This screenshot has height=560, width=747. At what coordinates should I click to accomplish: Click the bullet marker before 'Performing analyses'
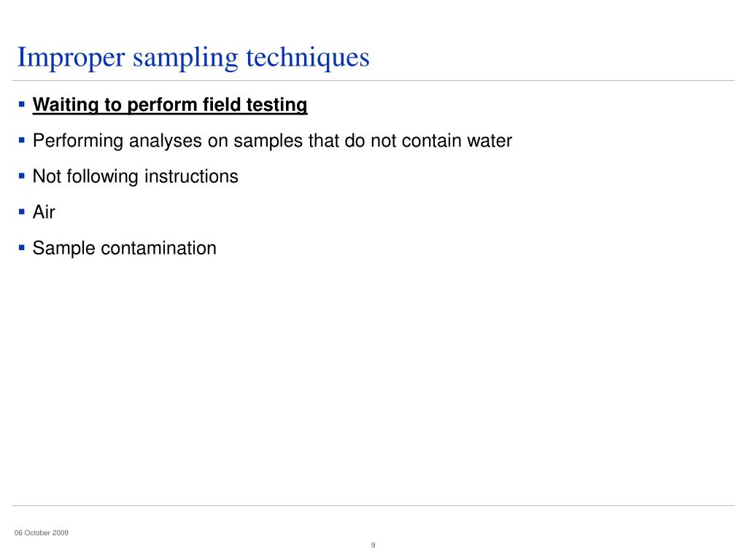(x=21, y=140)
